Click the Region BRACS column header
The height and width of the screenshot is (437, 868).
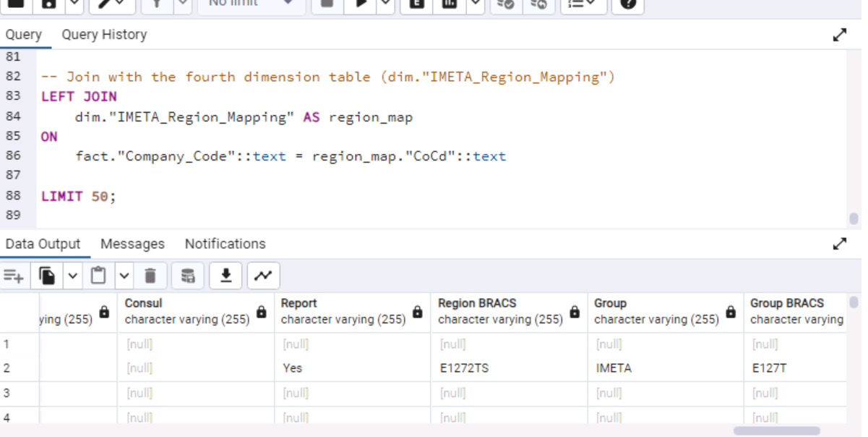477,303
